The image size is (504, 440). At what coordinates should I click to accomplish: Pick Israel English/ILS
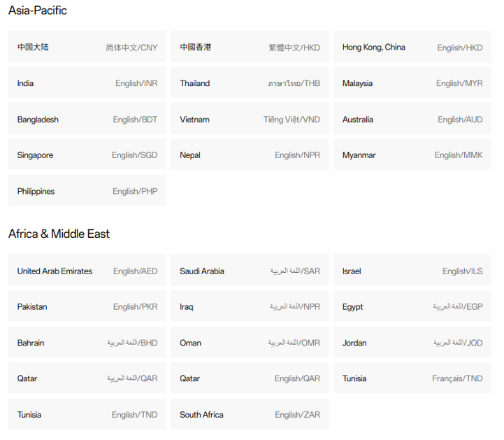(412, 270)
